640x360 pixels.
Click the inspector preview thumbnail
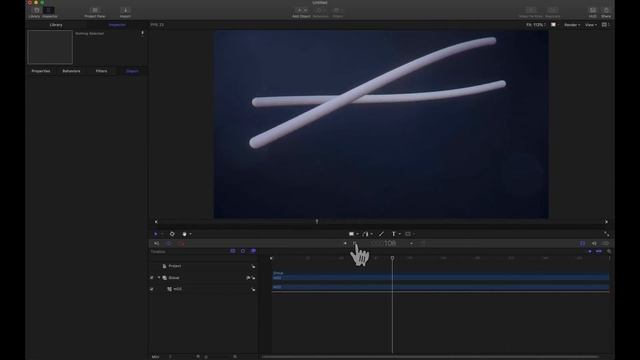[50, 47]
